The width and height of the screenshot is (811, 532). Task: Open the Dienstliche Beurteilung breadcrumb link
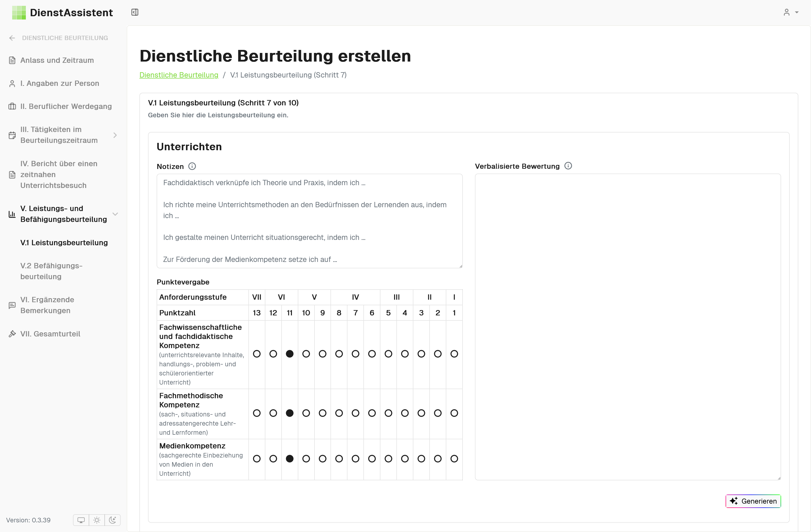click(x=179, y=75)
